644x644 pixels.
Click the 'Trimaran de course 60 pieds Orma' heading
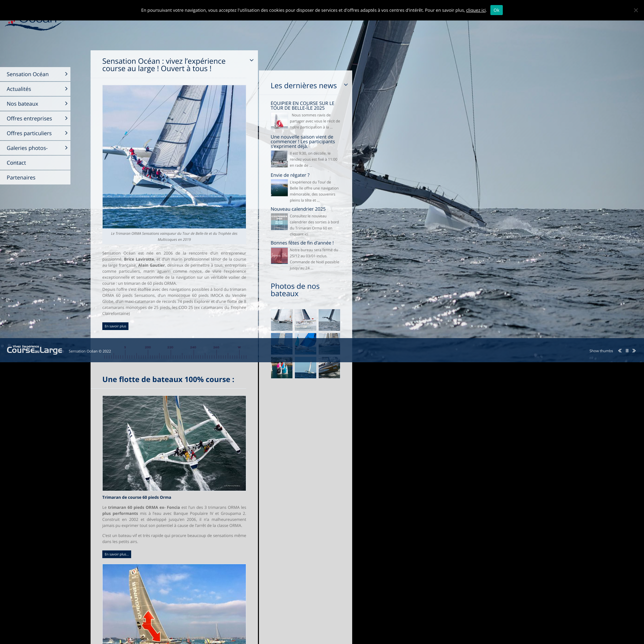(137, 497)
